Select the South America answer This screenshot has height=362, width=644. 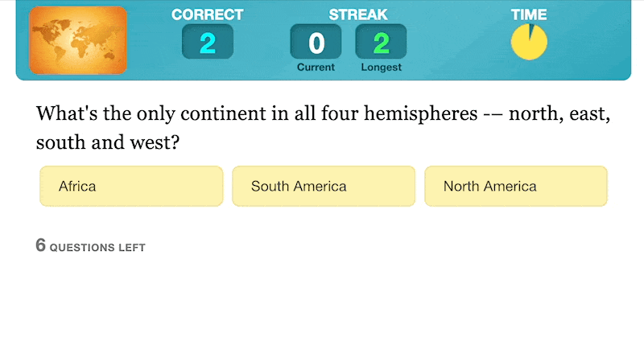tap(324, 187)
